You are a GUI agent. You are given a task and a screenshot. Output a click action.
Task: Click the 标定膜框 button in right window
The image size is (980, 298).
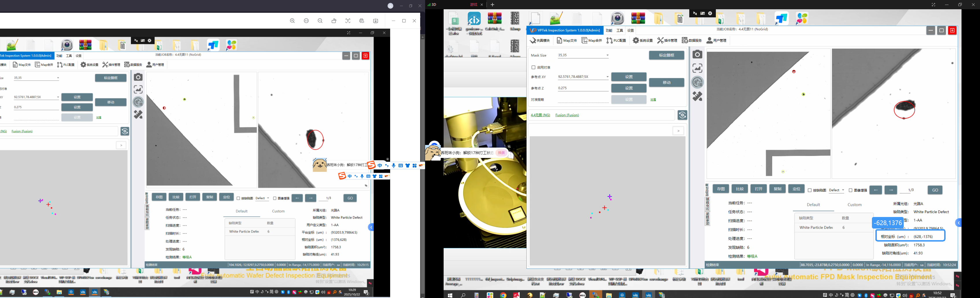pos(666,55)
